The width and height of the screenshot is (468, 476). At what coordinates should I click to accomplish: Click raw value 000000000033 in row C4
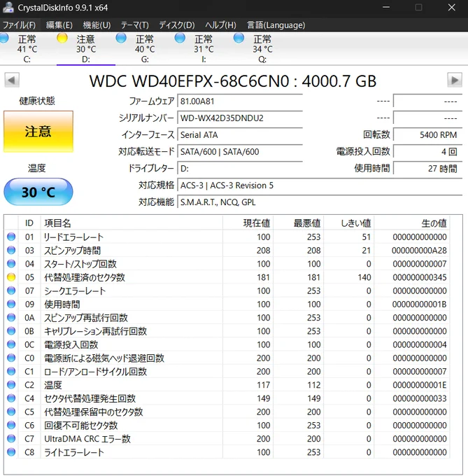[x=420, y=398]
